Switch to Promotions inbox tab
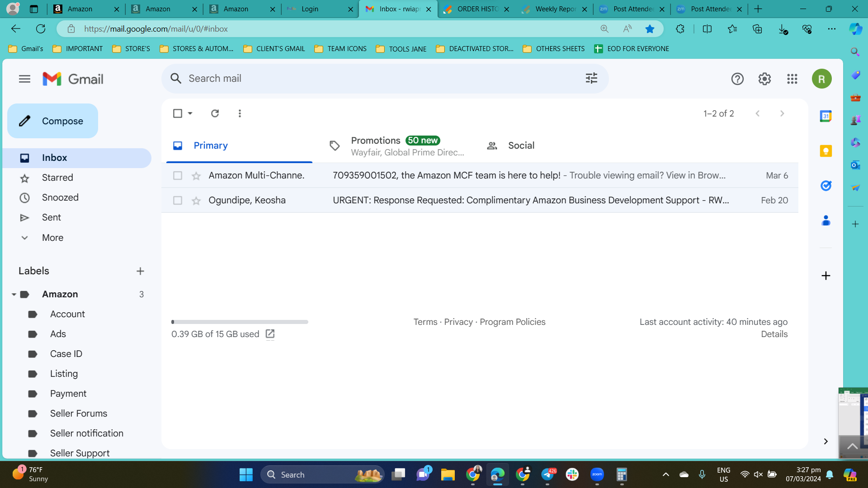The height and width of the screenshot is (488, 868). [396, 145]
